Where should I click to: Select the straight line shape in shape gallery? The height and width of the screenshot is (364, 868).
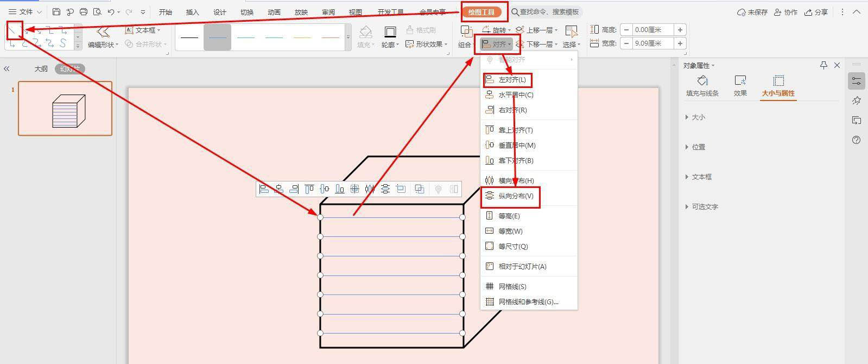(x=12, y=30)
